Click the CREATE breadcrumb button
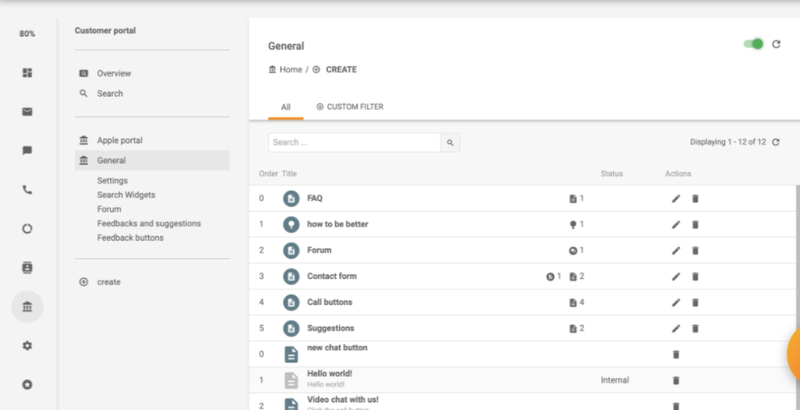The image size is (800, 410). (x=335, y=69)
